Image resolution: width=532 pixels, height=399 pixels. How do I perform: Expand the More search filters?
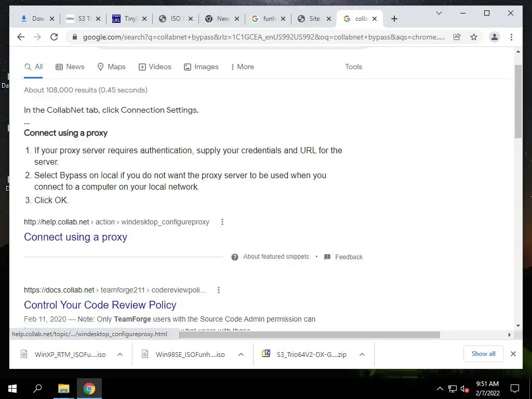242,67
